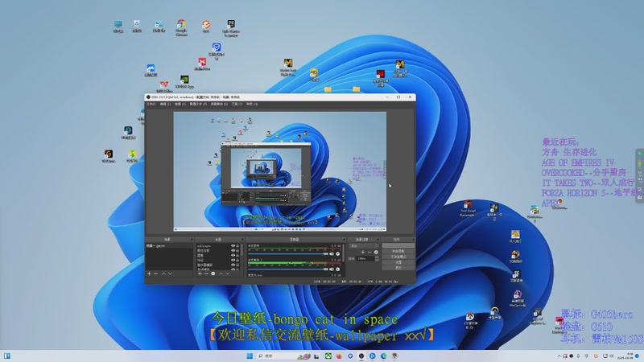Click the Sources panel header float icon

pyautogui.click(x=243, y=239)
